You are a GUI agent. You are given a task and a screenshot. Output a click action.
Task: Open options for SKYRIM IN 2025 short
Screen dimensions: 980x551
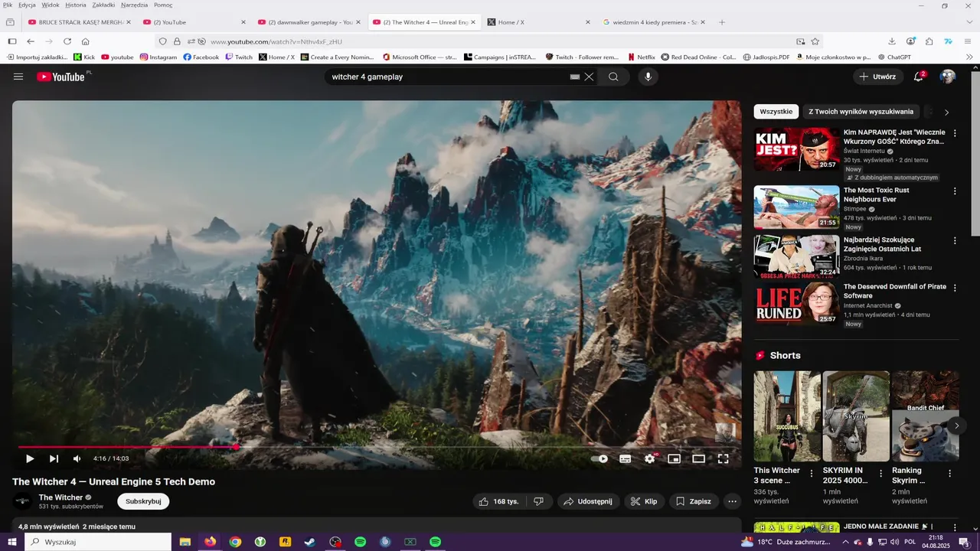coord(880,474)
